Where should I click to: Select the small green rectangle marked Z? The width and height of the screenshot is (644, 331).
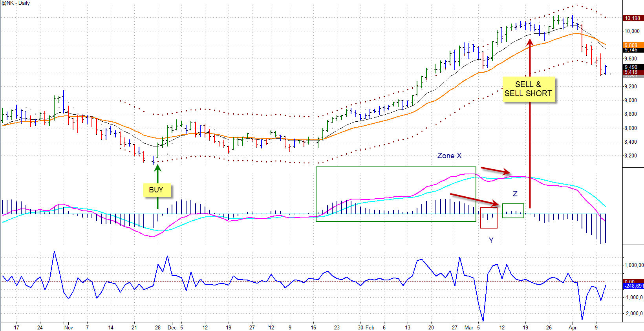[x=513, y=211]
